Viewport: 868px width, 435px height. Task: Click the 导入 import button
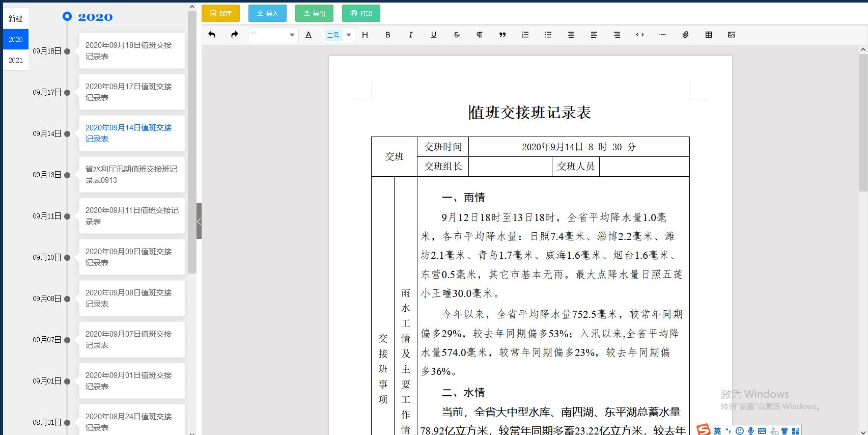tap(267, 13)
